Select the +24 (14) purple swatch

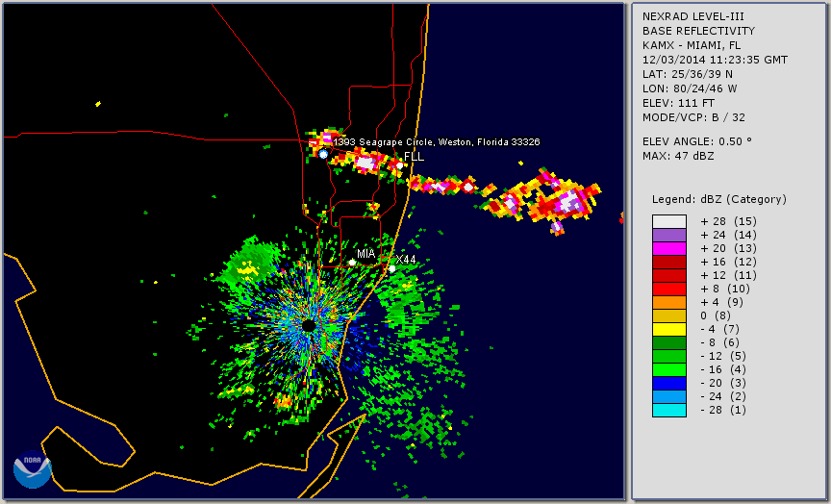click(669, 235)
